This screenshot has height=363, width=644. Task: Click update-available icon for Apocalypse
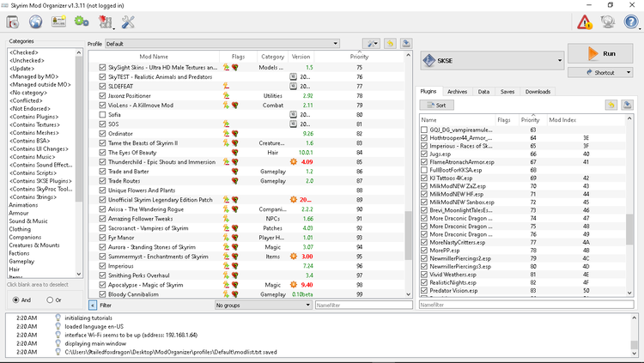tap(294, 285)
